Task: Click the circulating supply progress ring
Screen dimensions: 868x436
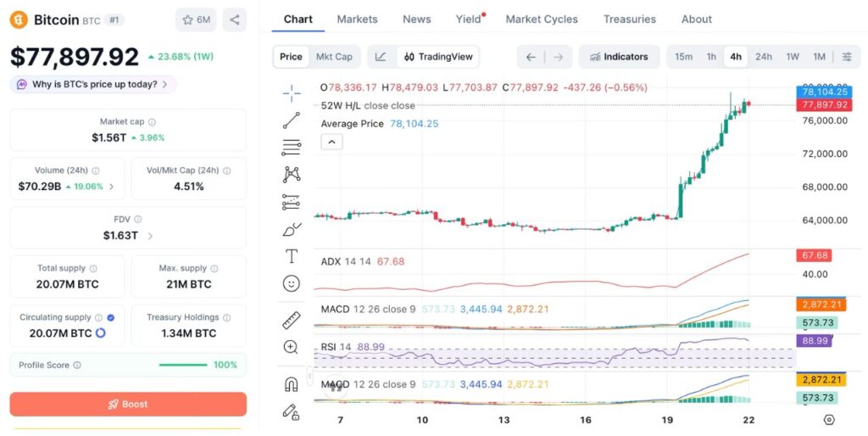Action: [x=100, y=333]
